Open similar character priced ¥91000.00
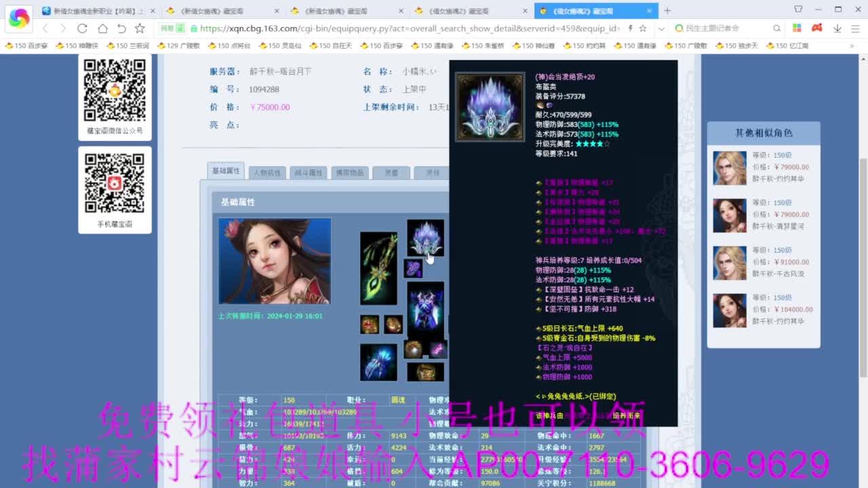 tap(763, 262)
